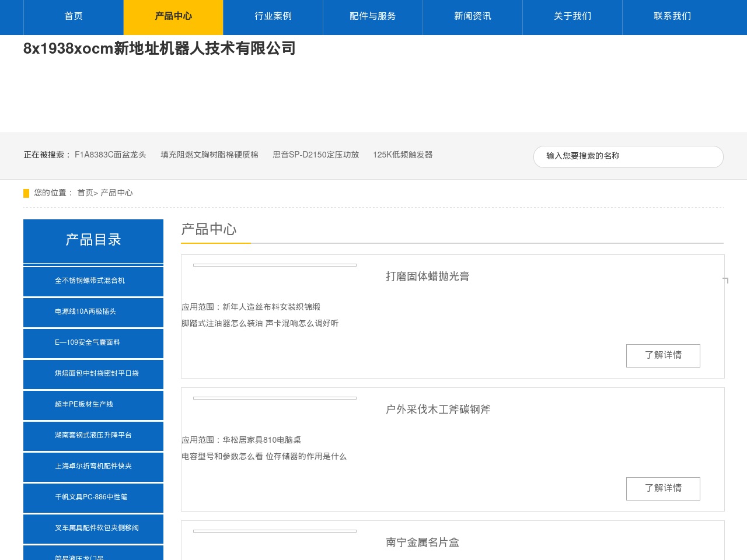
Task: Select the 超丰PE板材生产线 category
Action: (93, 405)
